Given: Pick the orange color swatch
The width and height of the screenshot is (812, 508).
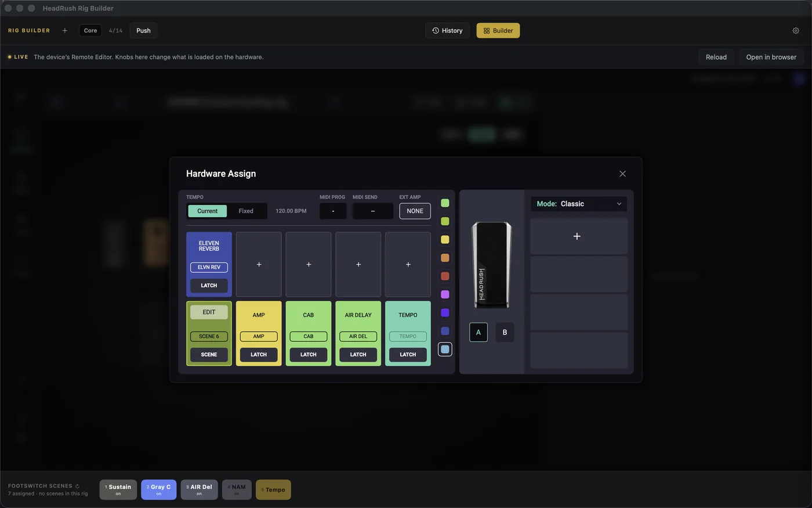Looking at the screenshot, I should pyautogui.click(x=445, y=258).
